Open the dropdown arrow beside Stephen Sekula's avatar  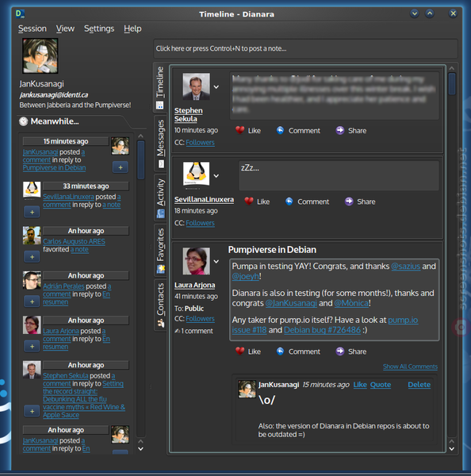click(x=216, y=87)
